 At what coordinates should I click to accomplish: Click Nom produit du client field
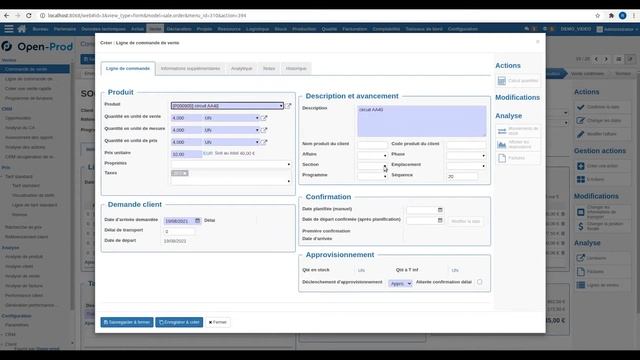pyautogui.click(x=372, y=145)
